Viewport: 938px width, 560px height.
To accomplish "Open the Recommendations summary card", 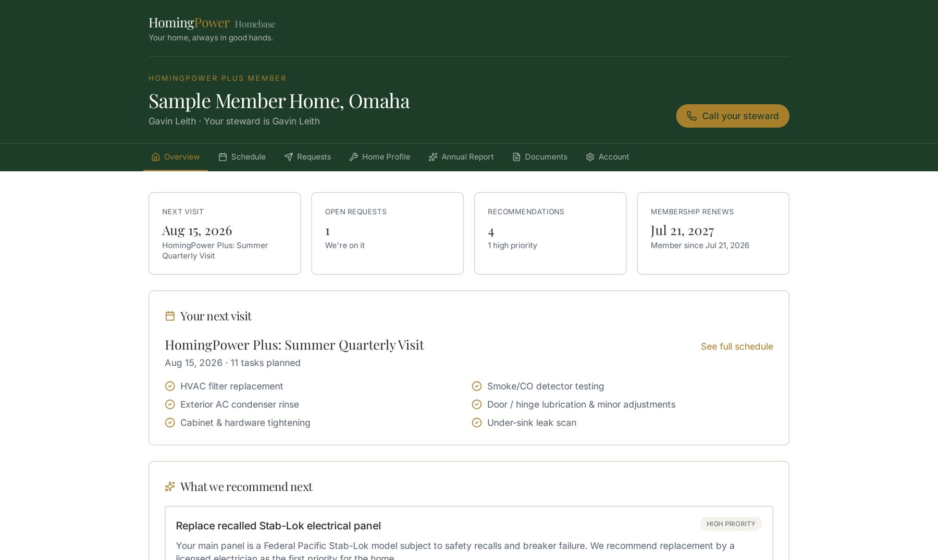I will 550,233.
